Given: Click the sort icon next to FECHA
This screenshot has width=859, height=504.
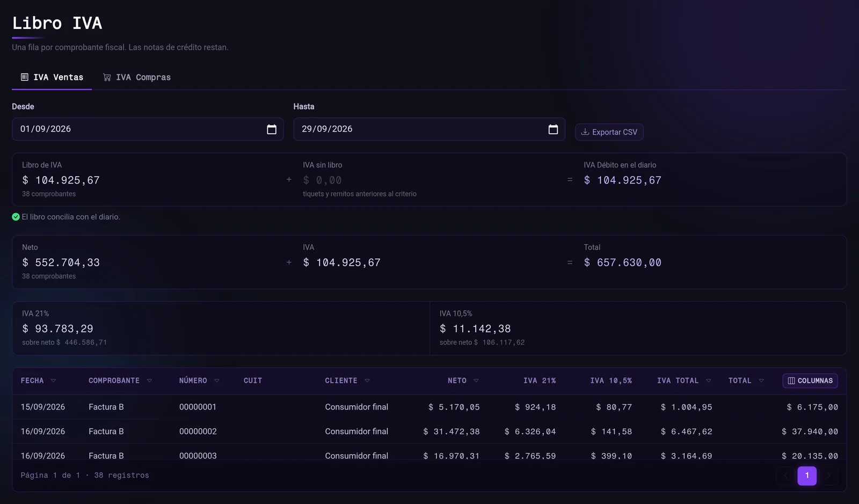Looking at the screenshot, I should [x=53, y=381].
